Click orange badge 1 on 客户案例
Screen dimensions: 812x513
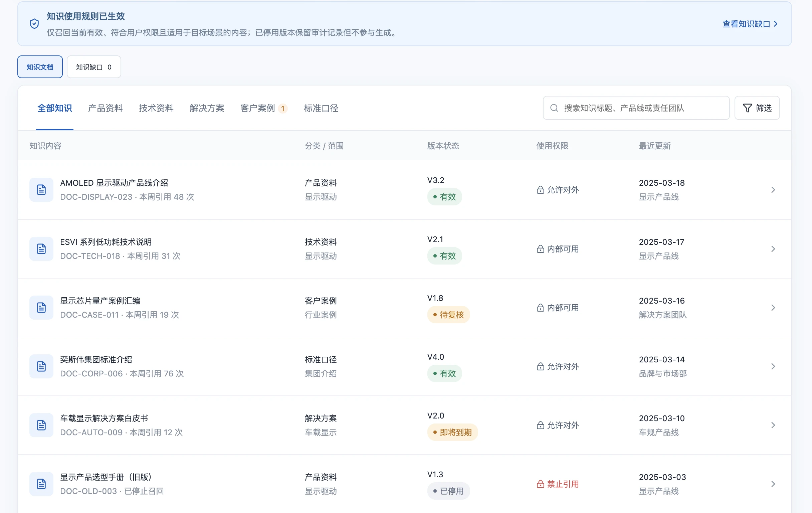coord(283,109)
